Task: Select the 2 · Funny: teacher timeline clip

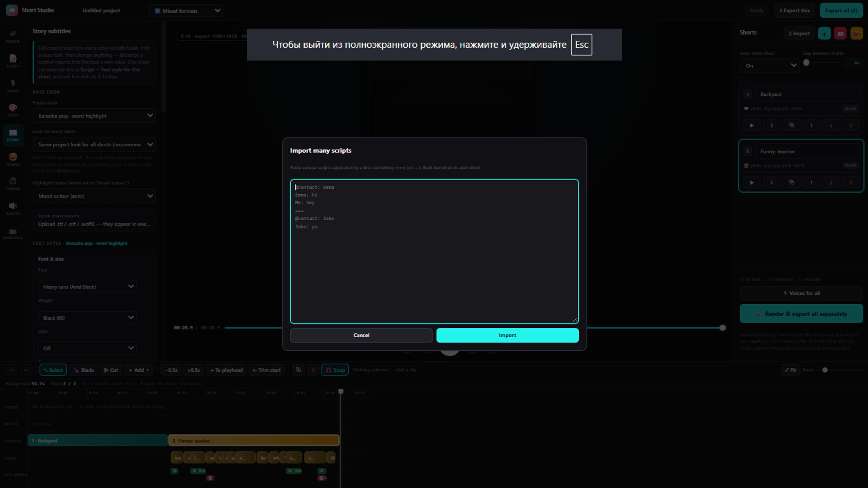Action: pos(254,441)
